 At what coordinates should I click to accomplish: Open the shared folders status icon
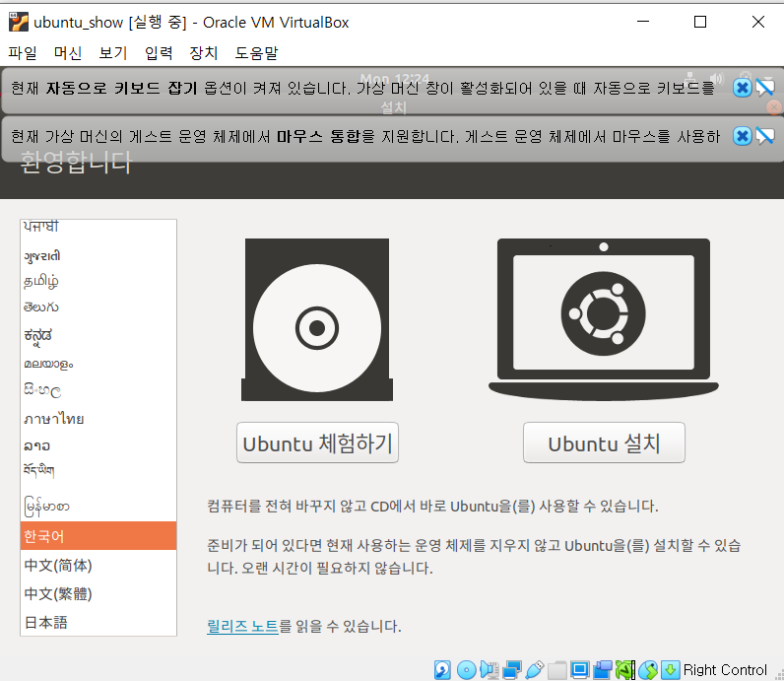click(x=557, y=669)
